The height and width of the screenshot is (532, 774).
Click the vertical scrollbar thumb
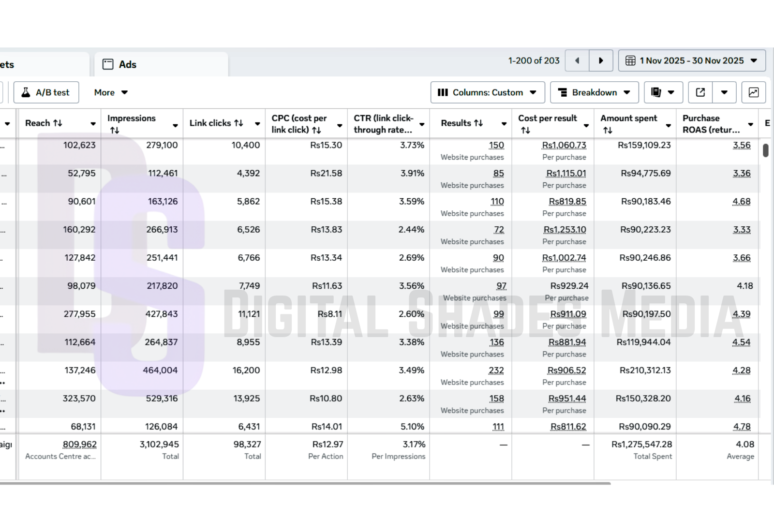pos(765,150)
